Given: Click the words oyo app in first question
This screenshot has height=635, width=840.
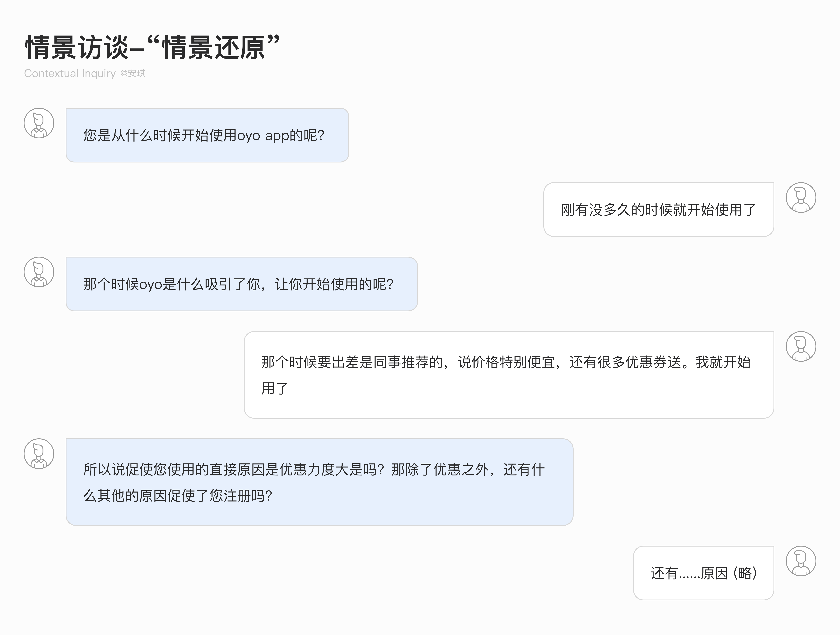Looking at the screenshot, I should pyautogui.click(x=262, y=136).
